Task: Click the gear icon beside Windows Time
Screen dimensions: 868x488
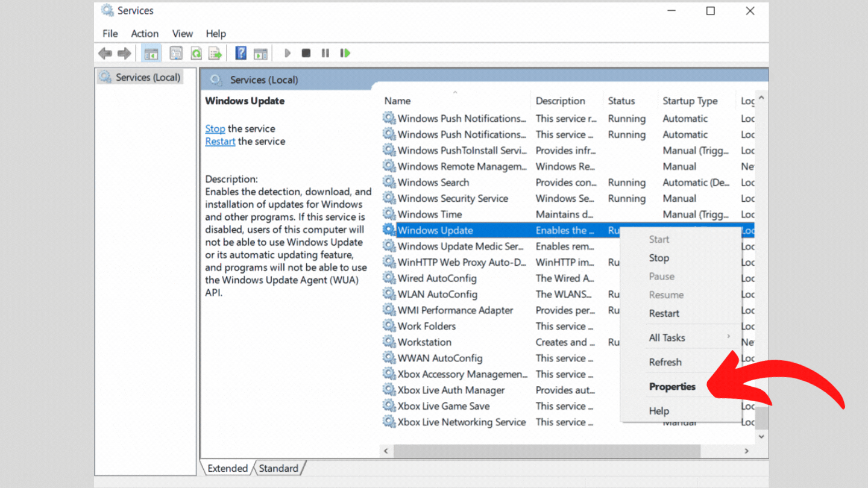Action: [389, 214]
